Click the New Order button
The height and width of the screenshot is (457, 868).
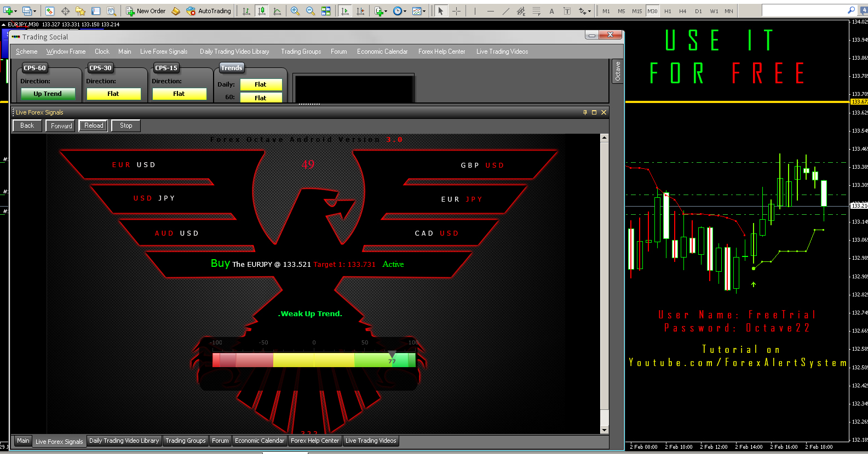[146, 11]
